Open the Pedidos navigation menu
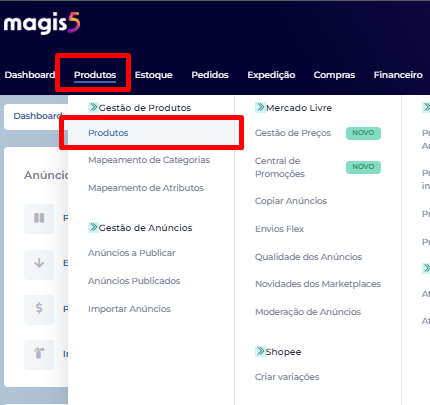 point(210,75)
